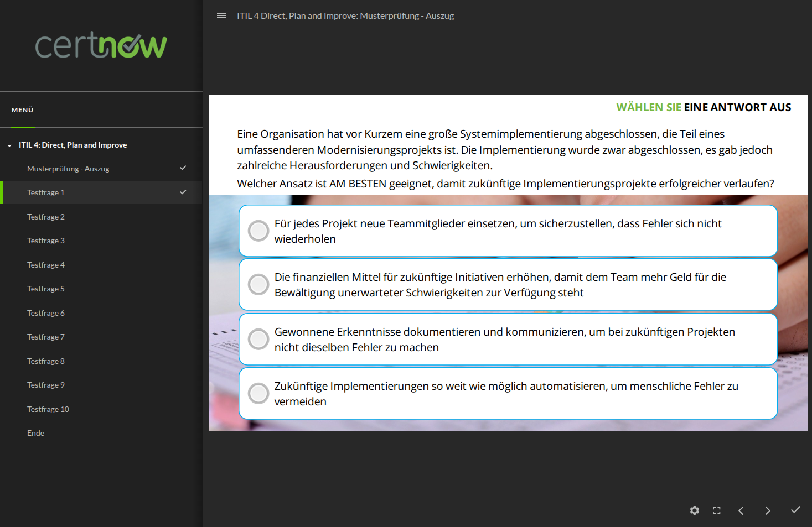The width and height of the screenshot is (812, 527).
Task: Open Testfrage 7 from the menu
Action: [46, 337]
